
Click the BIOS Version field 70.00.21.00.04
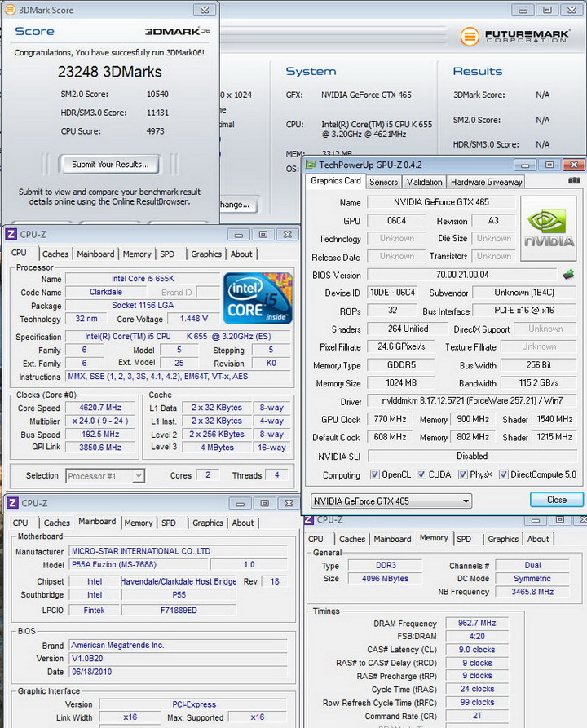click(x=462, y=275)
